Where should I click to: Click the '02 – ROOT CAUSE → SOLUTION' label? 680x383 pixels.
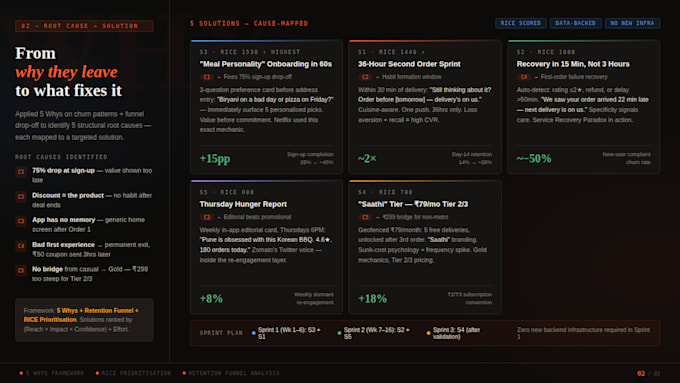pos(84,26)
